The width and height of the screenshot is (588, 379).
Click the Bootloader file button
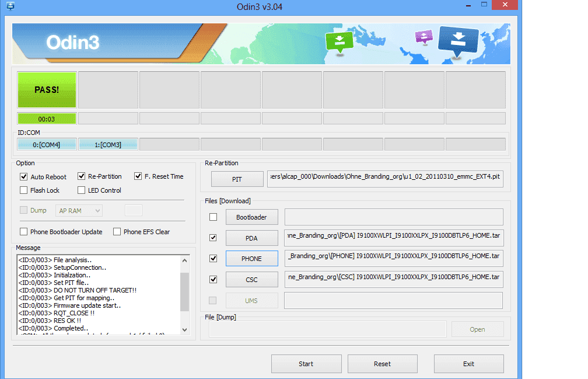pyautogui.click(x=251, y=217)
